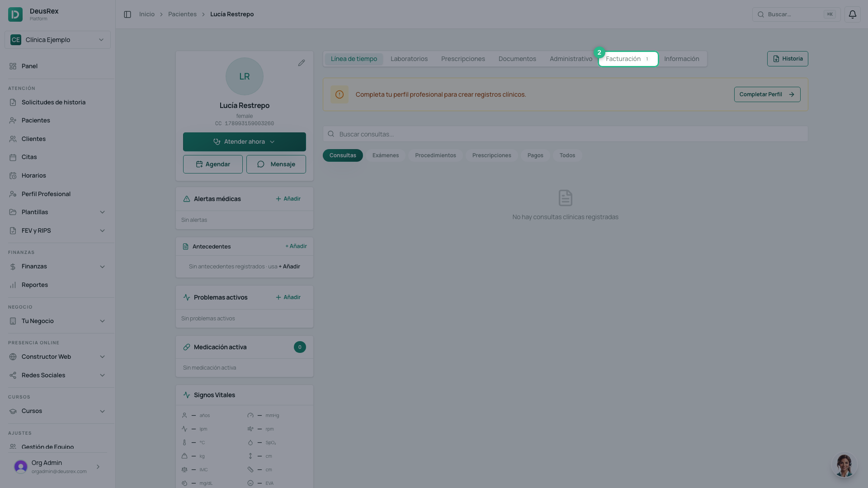The height and width of the screenshot is (488, 868).
Task: Switch to Documentos tab
Action: coord(517,59)
